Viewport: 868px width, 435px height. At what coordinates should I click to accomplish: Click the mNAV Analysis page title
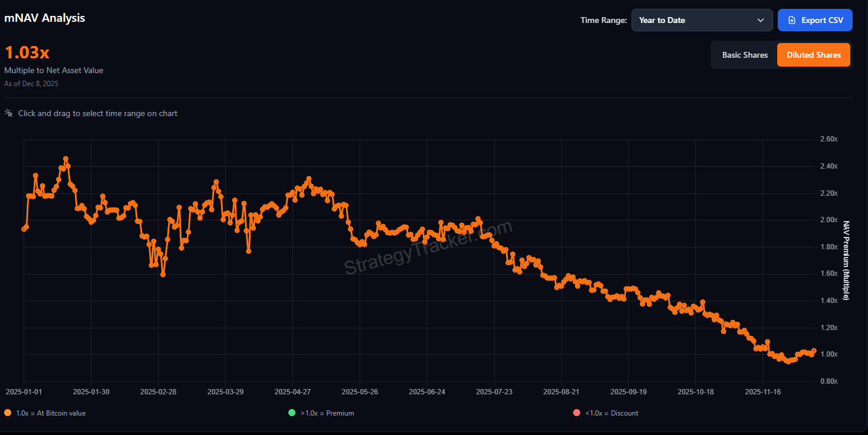coord(44,18)
